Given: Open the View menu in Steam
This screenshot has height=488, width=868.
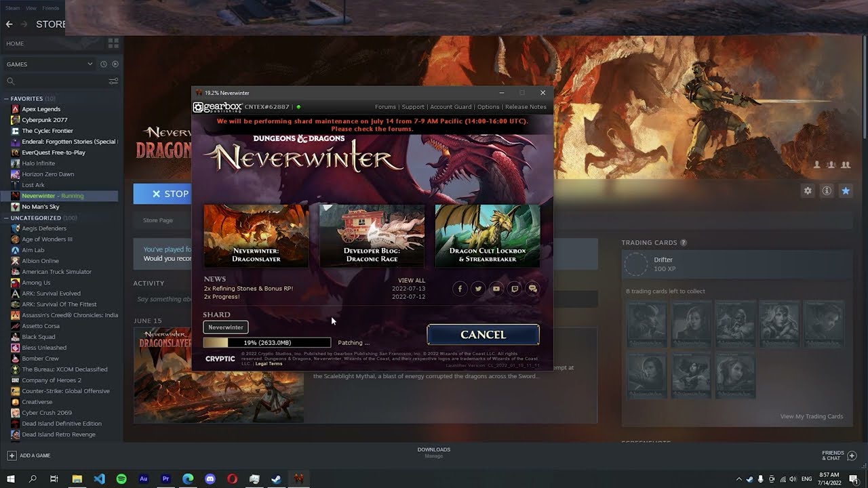Looking at the screenshot, I should pyautogui.click(x=31, y=8).
